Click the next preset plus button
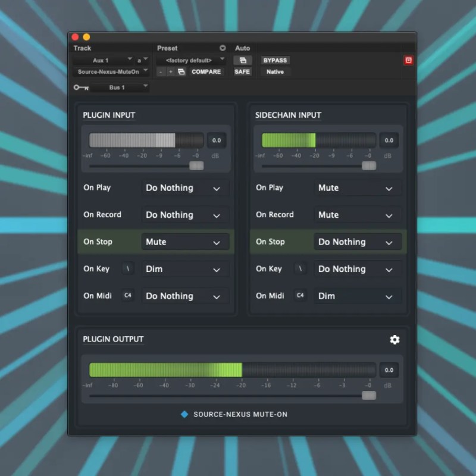Viewport: 476px width, 476px height. 171,71
